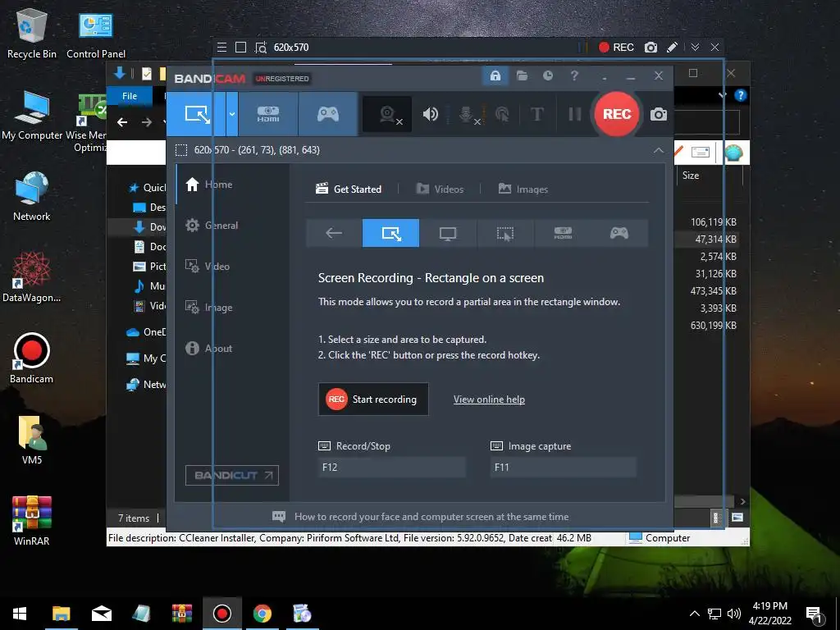Click Size column header in File Explorer

(691, 176)
